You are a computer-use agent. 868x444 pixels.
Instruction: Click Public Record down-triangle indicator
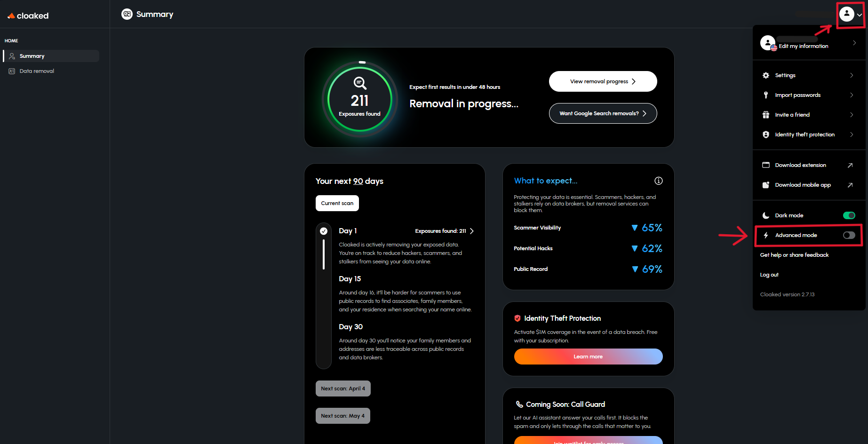click(635, 270)
